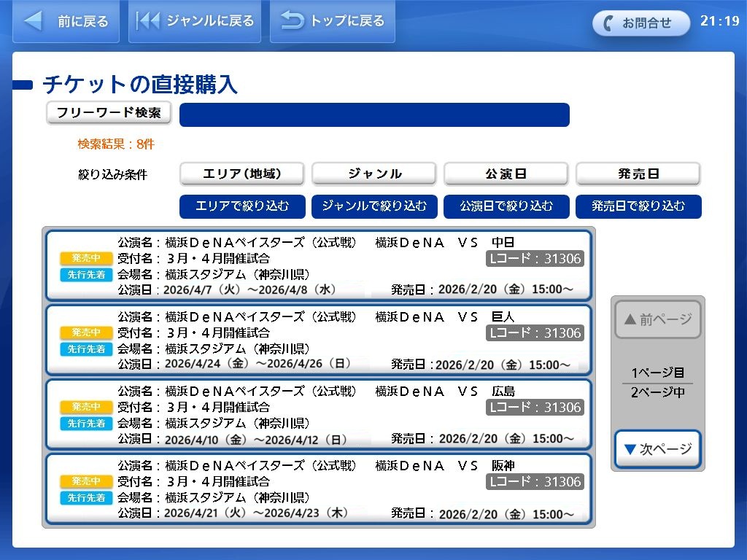Click the disabled 前ページ previous page button
The image size is (747, 560).
[x=657, y=319]
